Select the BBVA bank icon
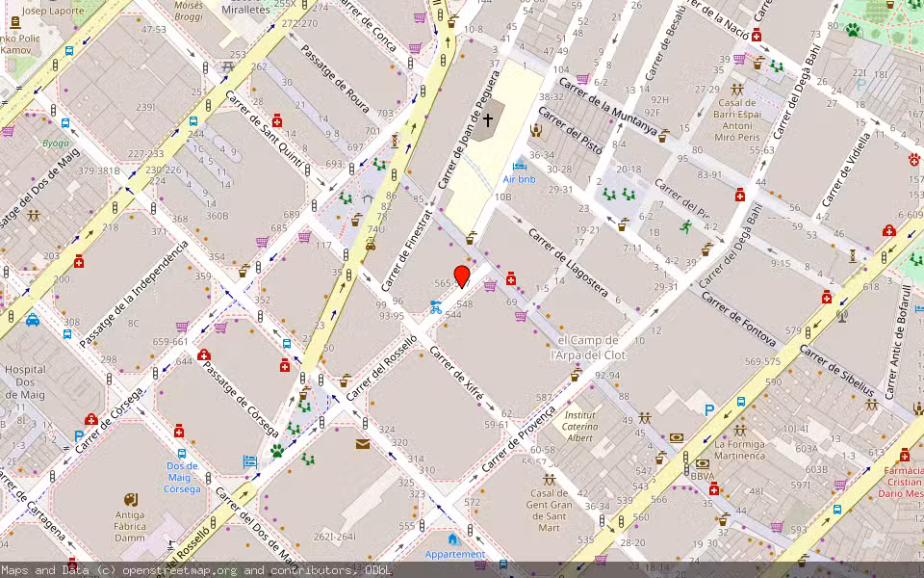Image resolution: width=924 pixels, height=578 pixels. 702,464
